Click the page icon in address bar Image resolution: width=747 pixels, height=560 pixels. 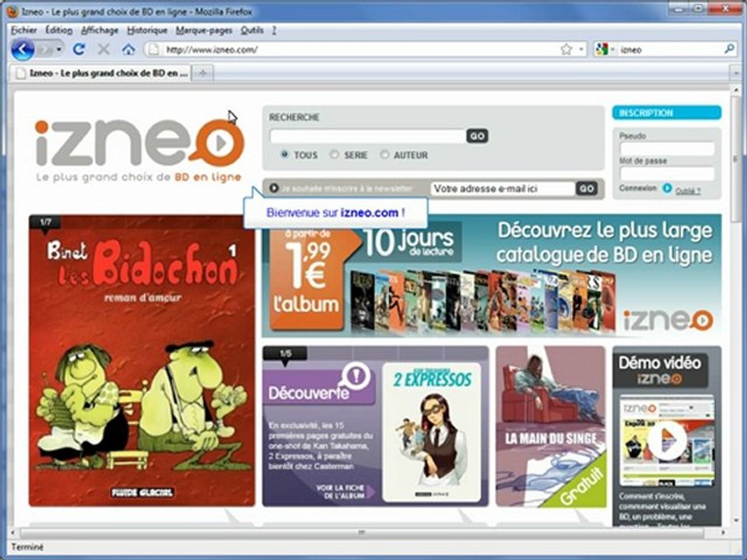pyautogui.click(x=152, y=49)
